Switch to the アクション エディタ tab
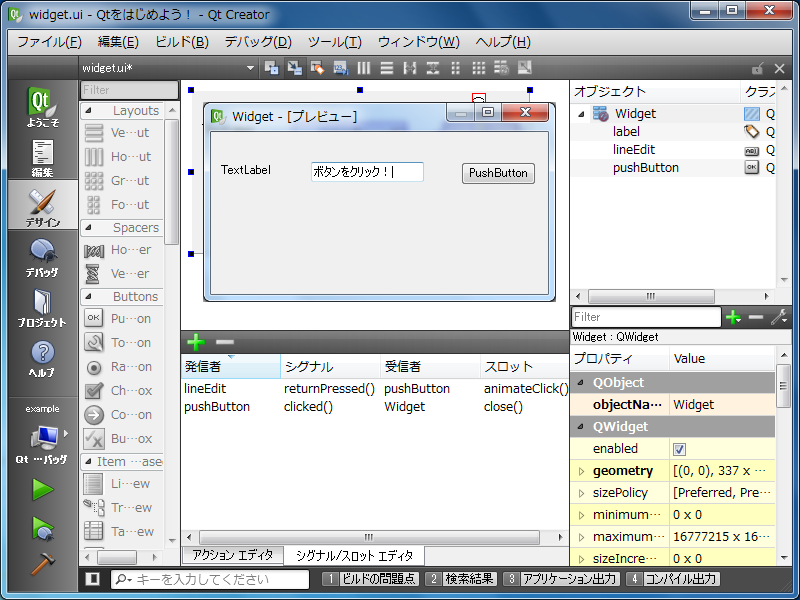The image size is (800, 600). point(232,556)
